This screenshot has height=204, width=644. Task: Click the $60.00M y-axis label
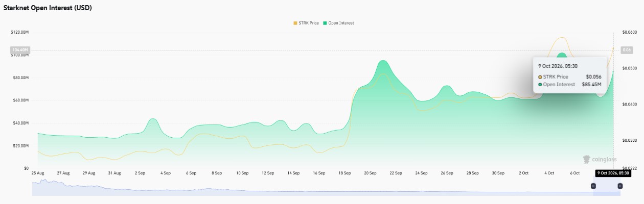pyautogui.click(x=20, y=100)
